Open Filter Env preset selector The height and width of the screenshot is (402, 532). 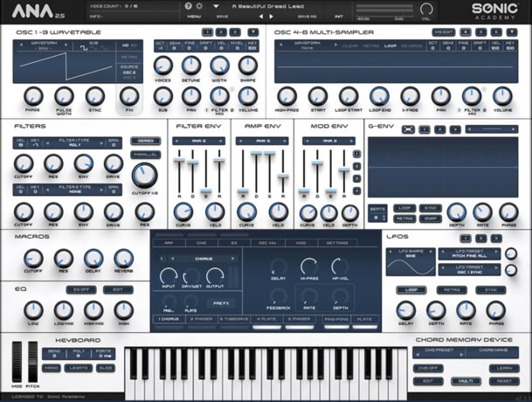point(199,141)
